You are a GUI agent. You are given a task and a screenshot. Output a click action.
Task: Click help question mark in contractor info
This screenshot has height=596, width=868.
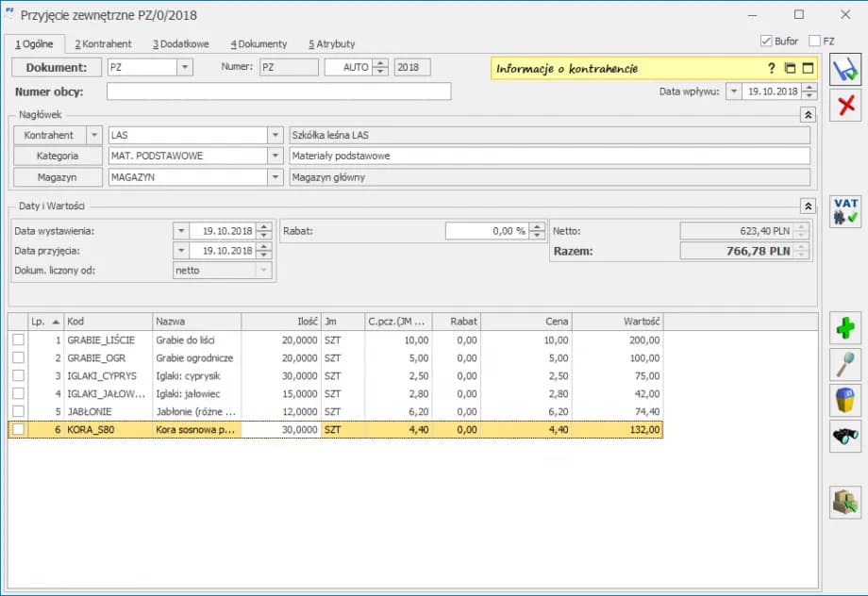771,69
